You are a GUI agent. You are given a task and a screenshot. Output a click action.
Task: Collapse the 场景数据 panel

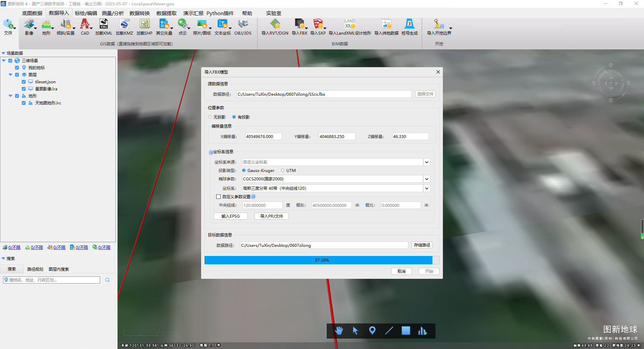click(x=3, y=53)
